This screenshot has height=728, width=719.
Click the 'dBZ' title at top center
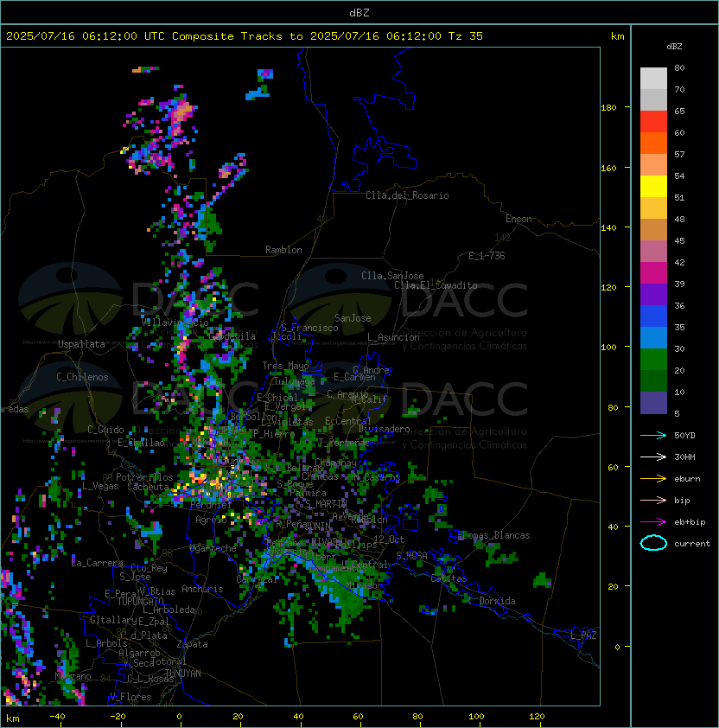click(x=359, y=13)
